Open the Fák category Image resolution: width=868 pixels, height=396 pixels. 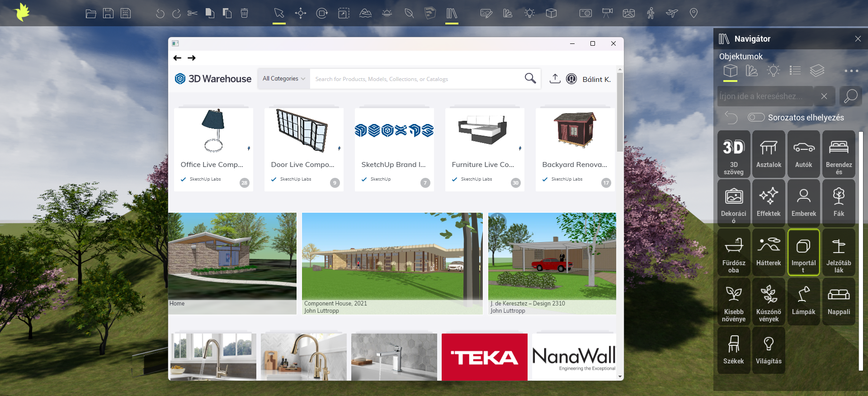click(x=839, y=203)
